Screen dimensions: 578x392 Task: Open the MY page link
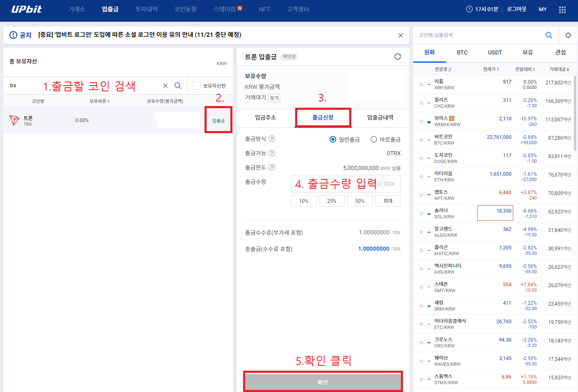click(543, 9)
